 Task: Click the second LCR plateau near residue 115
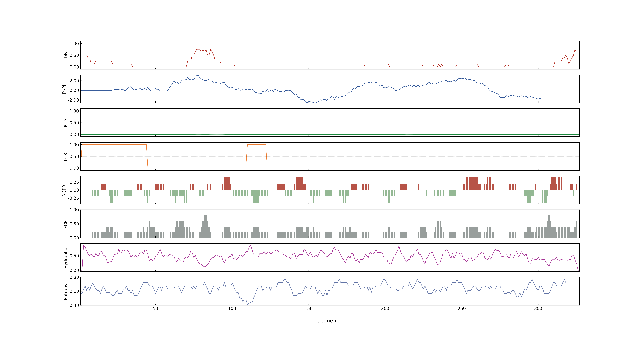(x=256, y=145)
